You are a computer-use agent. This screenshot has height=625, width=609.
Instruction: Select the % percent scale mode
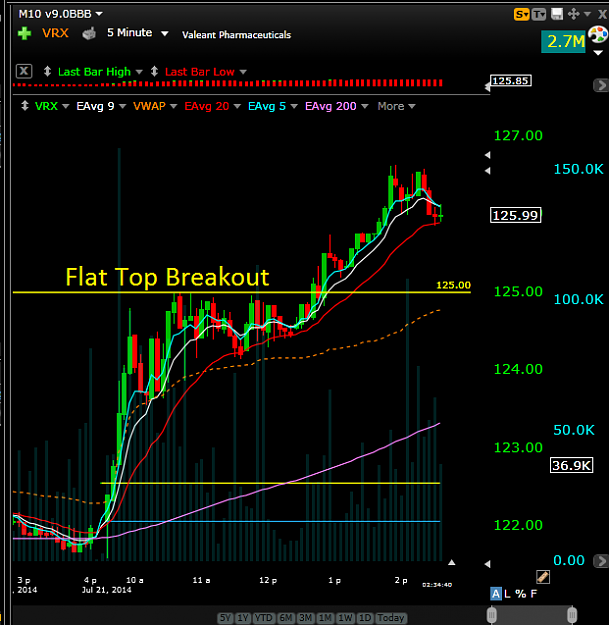pos(520,594)
